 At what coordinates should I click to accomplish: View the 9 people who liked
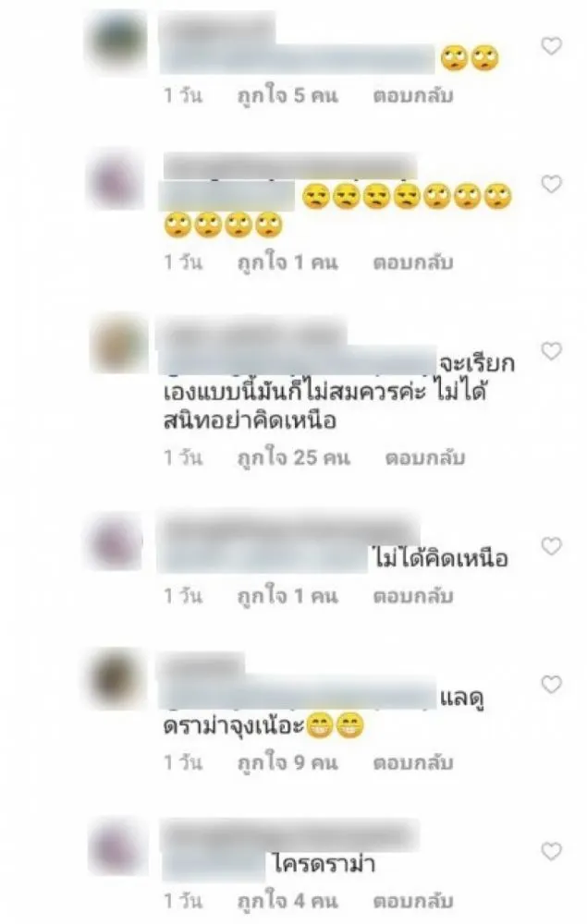point(287,762)
